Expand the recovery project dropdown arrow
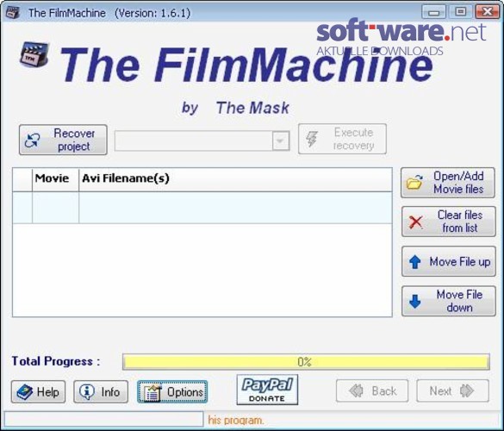Viewport: 504px width, 431px height. 281,141
